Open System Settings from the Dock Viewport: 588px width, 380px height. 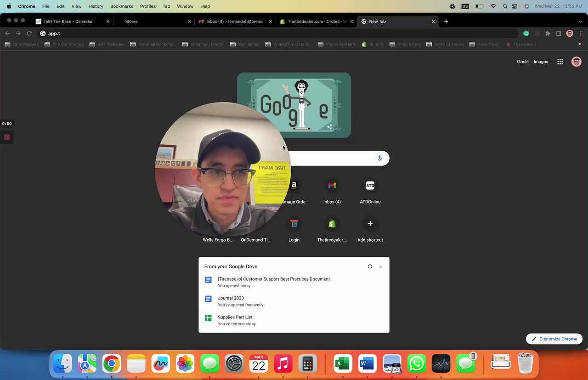(x=234, y=364)
